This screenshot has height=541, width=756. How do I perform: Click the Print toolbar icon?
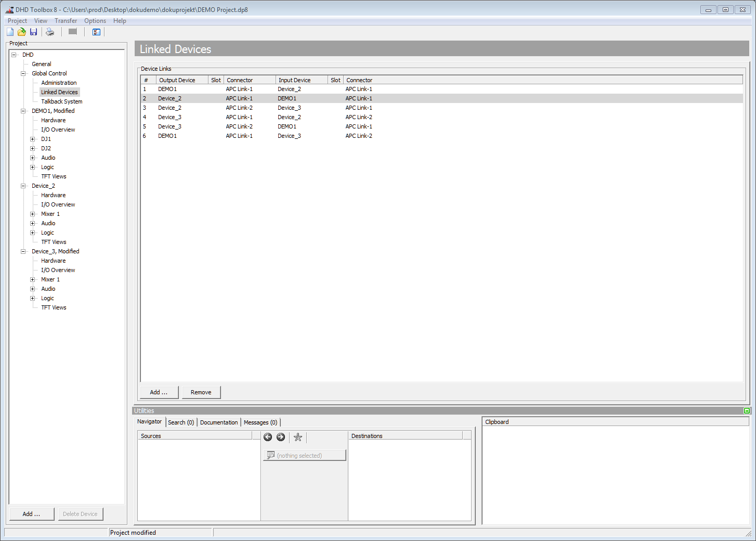click(x=50, y=32)
